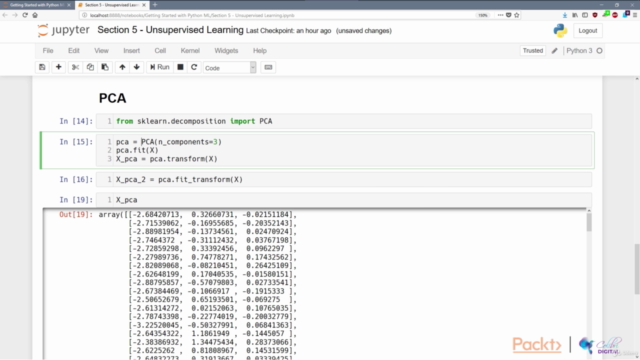This screenshot has height=360, width=640.
Task: Open the Insert menu
Action: click(131, 51)
